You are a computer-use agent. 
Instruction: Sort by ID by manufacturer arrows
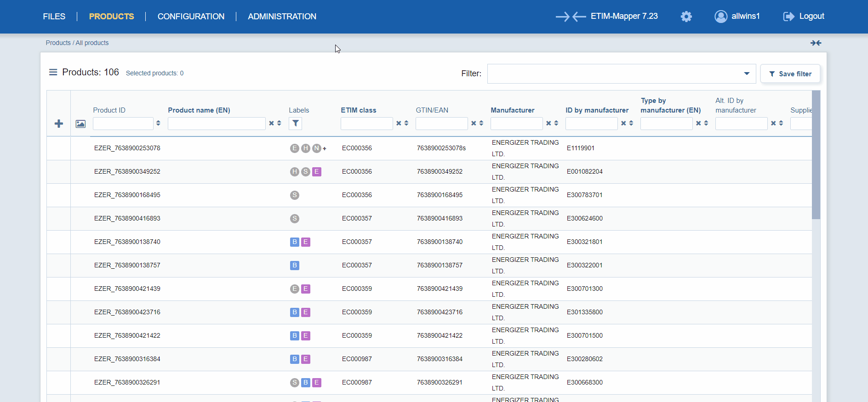(631, 123)
